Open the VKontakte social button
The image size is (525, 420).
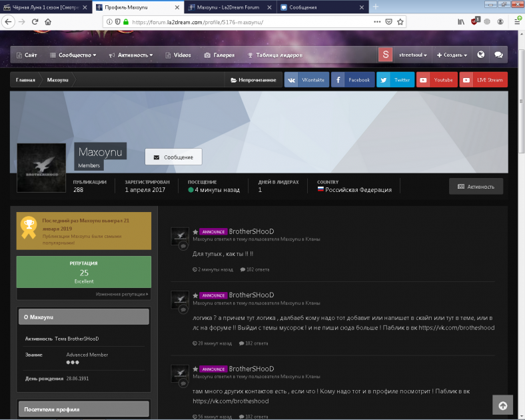click(306, 80)
